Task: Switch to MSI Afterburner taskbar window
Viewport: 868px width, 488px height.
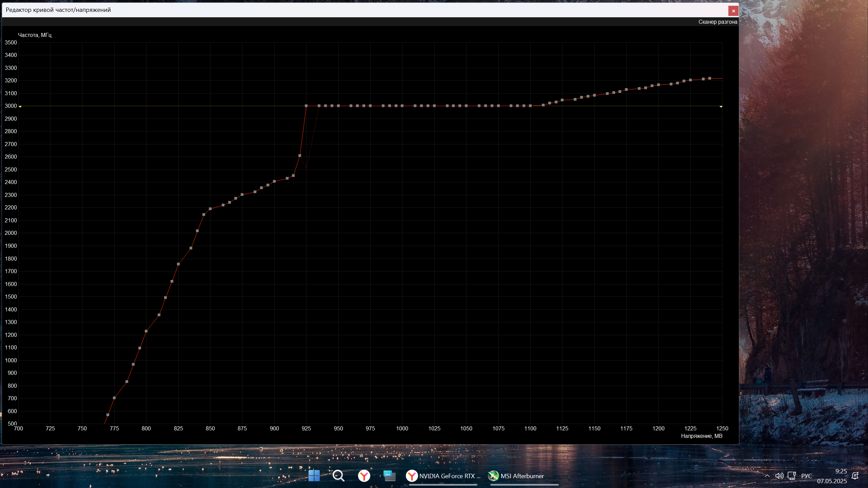Action: pos(516,476)
